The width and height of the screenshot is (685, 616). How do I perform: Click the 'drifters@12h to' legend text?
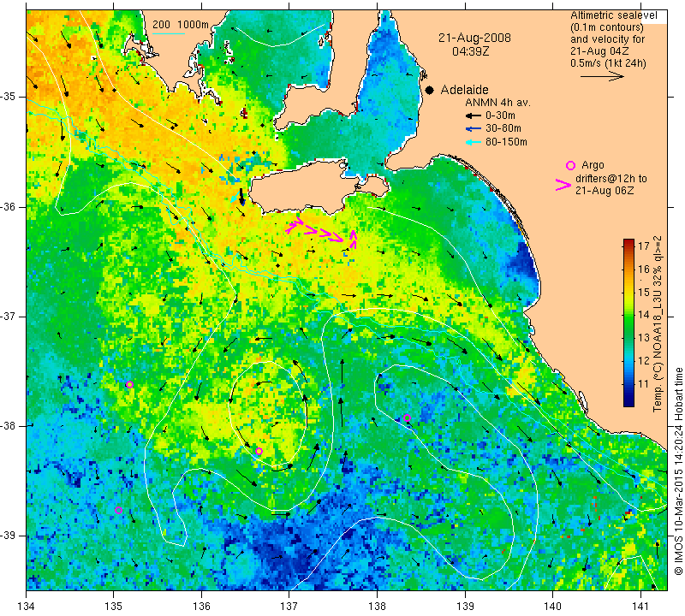tap(611, 179)
